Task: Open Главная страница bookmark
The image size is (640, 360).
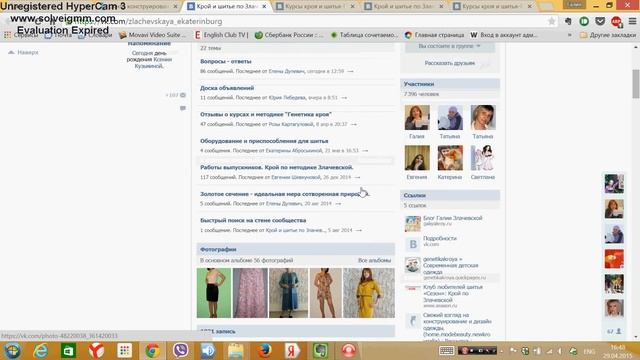Action: pos(435,35)
